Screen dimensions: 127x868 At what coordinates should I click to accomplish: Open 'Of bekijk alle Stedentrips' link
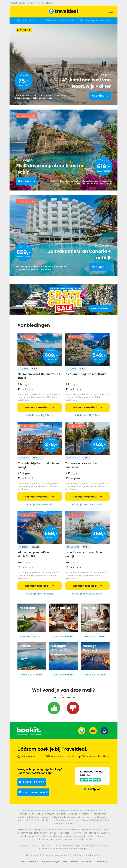coord(39,504)
